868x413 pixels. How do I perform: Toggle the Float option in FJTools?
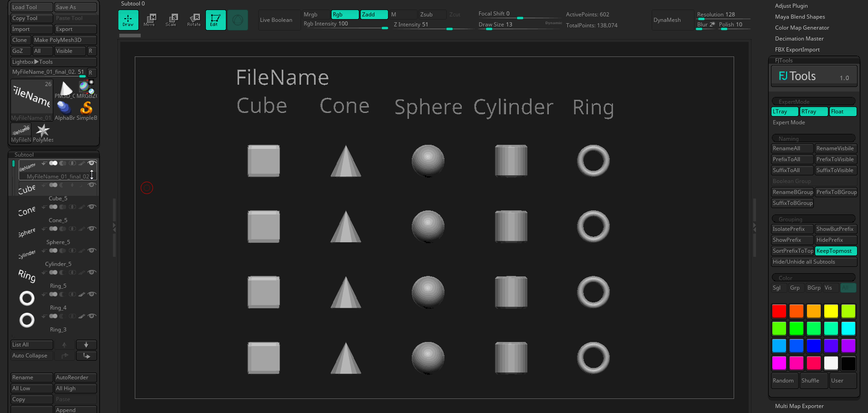coord(843,112)
